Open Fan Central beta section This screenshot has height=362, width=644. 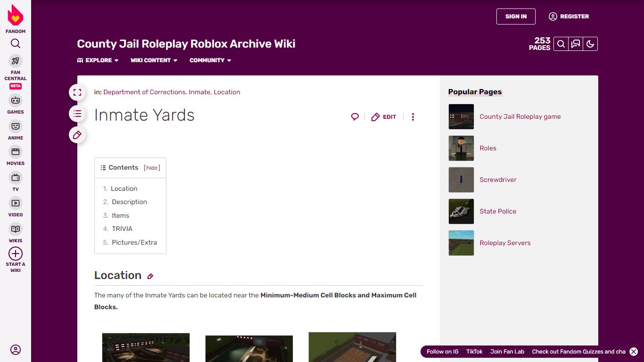[x=16, y=72]
